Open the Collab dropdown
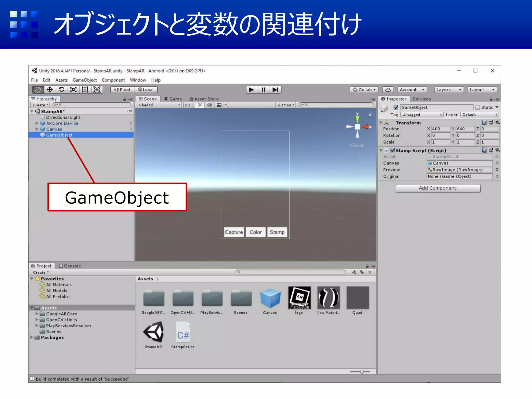 tap(364, 90)
